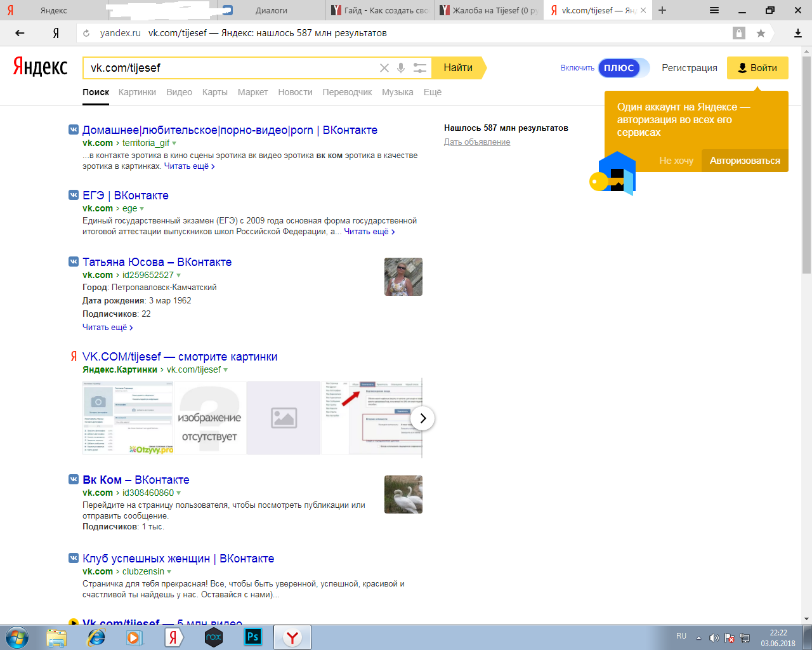Open Татьяна Юсова profile photo thumbnail
The width and height of the screenshot is (812, 650).
(x=403, y=277)
